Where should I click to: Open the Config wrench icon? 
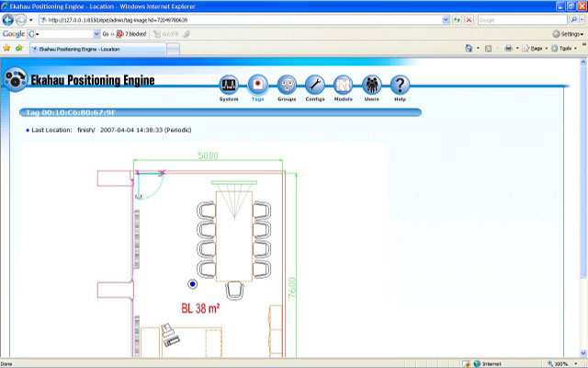(x=314, y=86)
